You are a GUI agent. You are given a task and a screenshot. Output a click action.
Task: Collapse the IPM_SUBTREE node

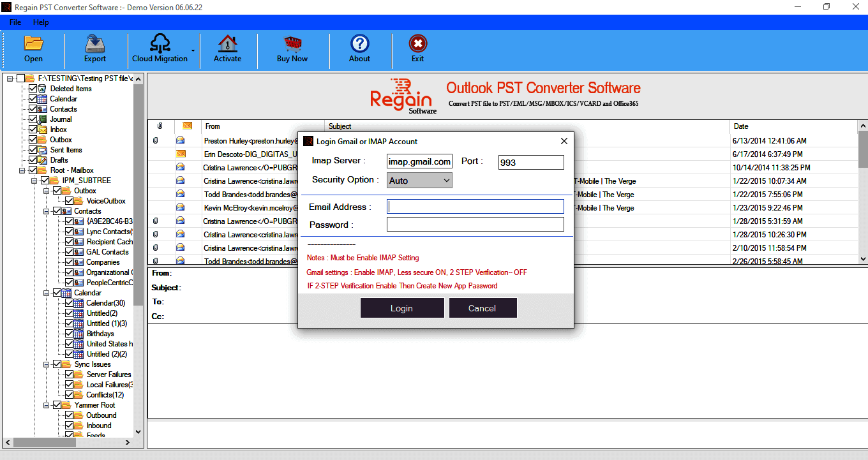[x=34, y=181]
